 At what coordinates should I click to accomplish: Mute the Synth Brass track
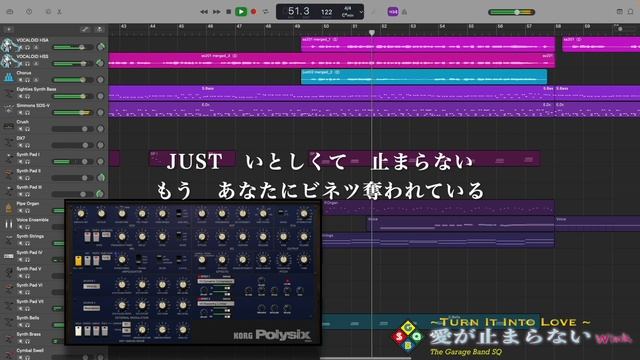20,341
